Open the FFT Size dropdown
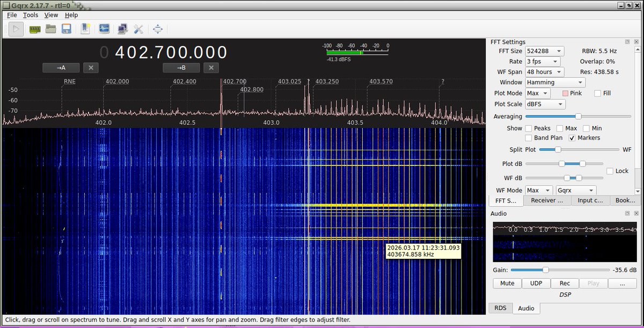 (544, 50)
